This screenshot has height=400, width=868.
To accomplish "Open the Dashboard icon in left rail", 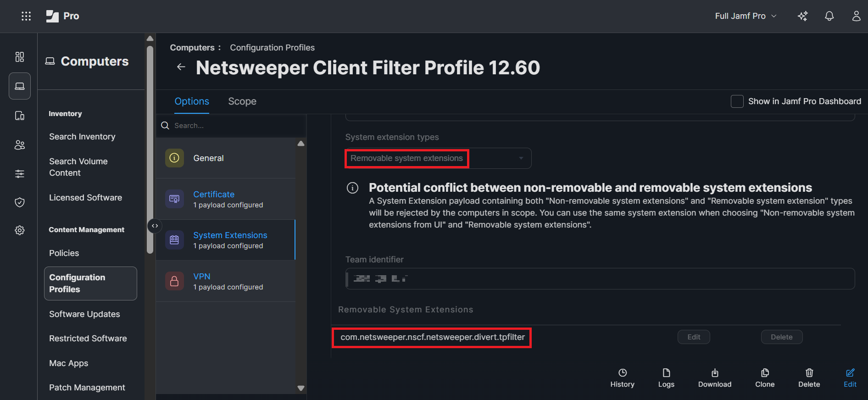I will [x=20, y=57].
